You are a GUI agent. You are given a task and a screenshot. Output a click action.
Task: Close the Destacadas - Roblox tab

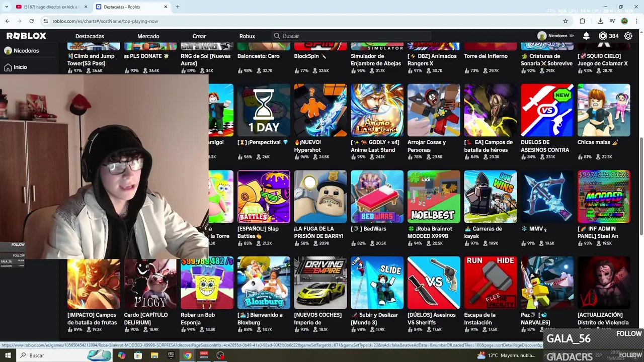point(166,7)
